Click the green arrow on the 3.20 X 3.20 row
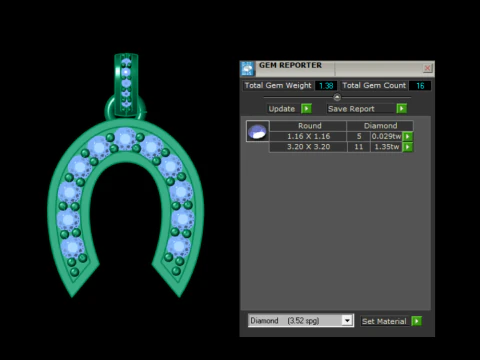Viewport: 480px width, 360px height. (408, 147)
